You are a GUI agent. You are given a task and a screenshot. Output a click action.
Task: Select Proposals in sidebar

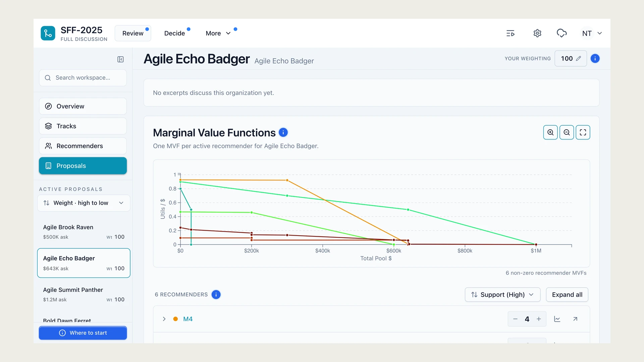(x=83, y=166)
